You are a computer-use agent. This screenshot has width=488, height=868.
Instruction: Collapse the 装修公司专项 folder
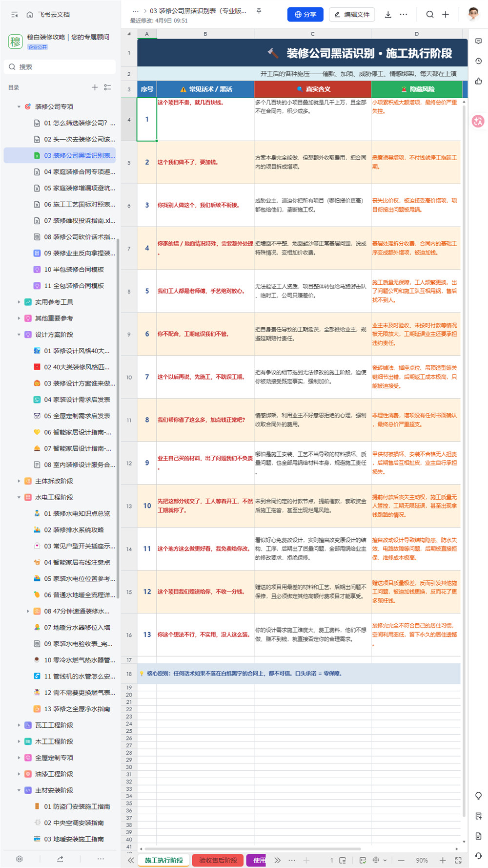pyautogui.click(x=19, y=106)
